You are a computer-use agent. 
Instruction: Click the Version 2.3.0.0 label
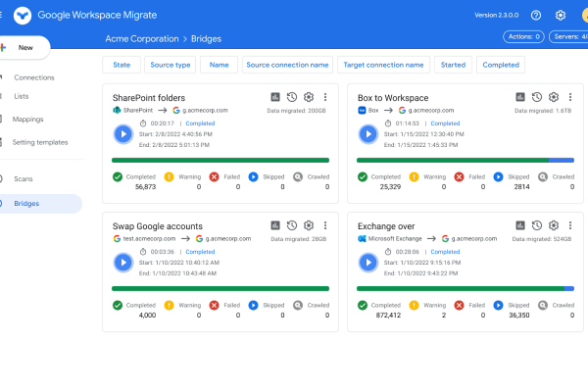(x=497, y=16)
